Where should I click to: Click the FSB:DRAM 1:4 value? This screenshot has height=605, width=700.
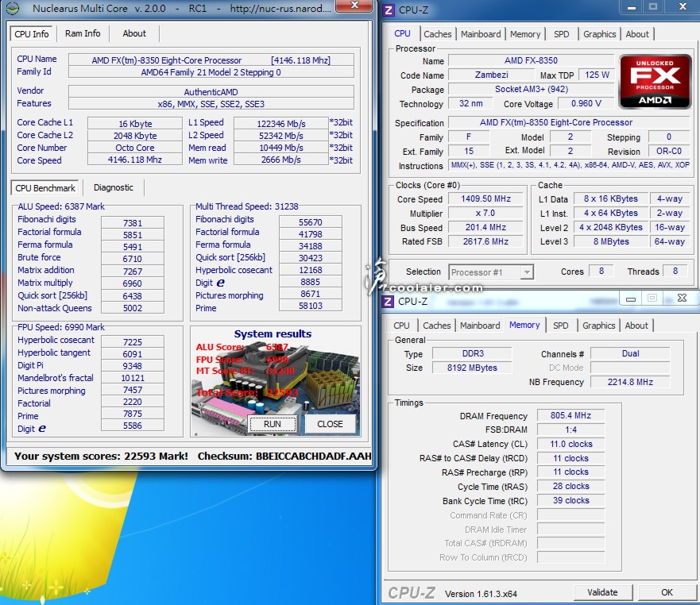tap(570, 430)
